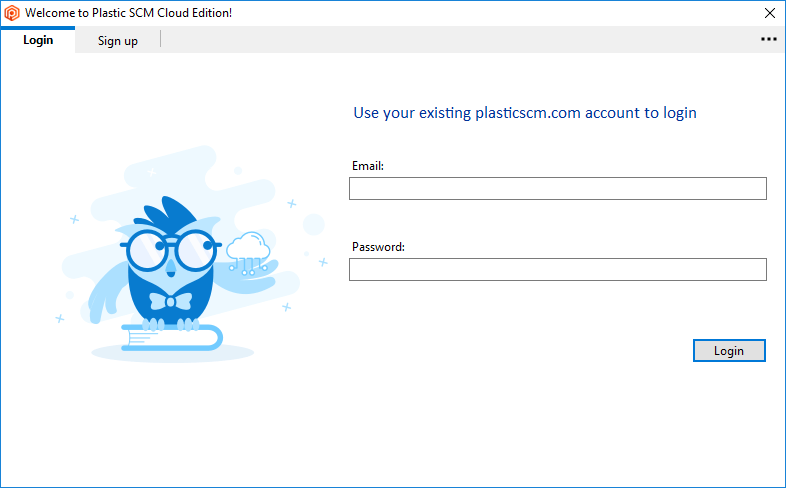The image size is (786, 488).
Task: Click the 'Email:' label
Action: pos(368,166)
